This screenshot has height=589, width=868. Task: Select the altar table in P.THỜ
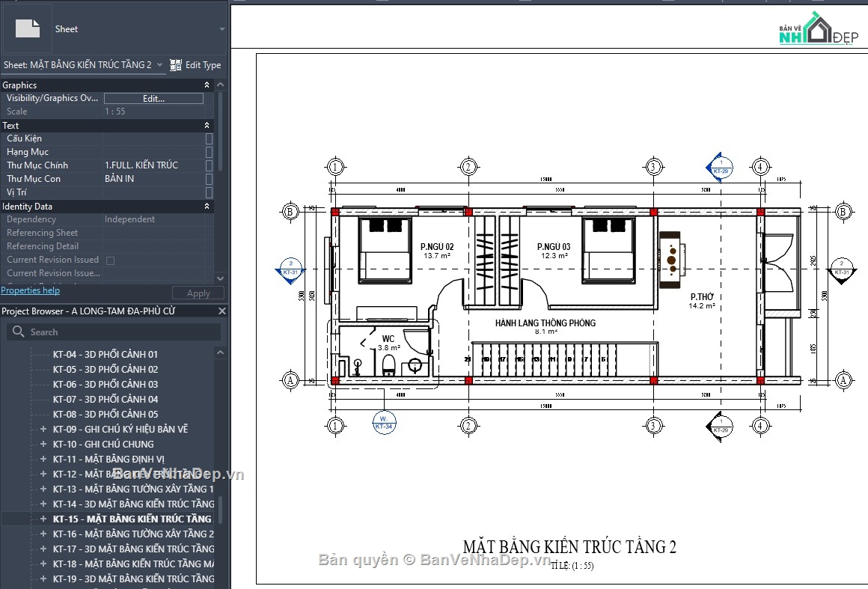[671, 260]
